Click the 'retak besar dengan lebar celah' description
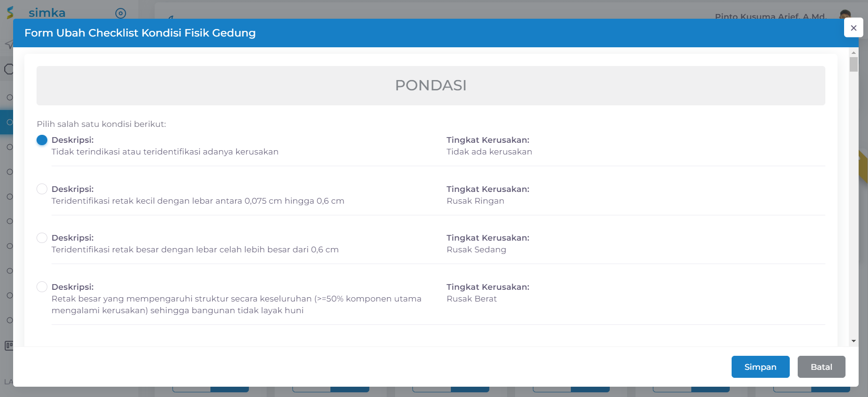 (195, 250)
